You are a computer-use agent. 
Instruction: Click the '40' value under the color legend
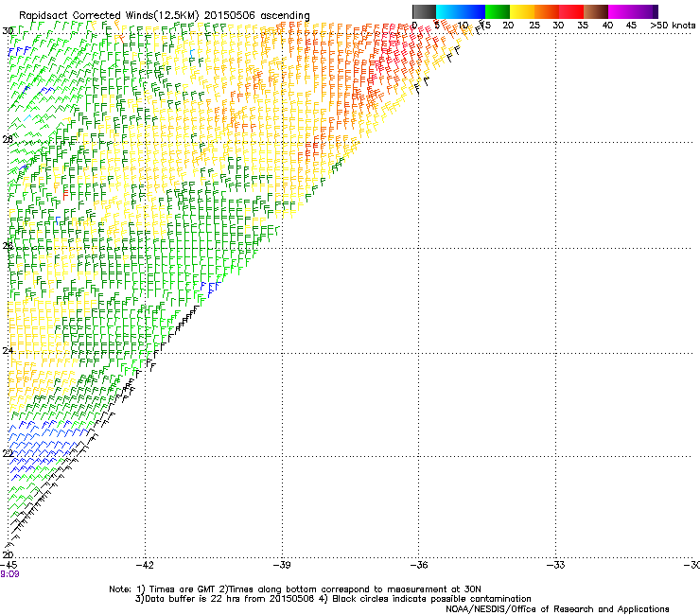pyautogui.click(x=607, y=26)
